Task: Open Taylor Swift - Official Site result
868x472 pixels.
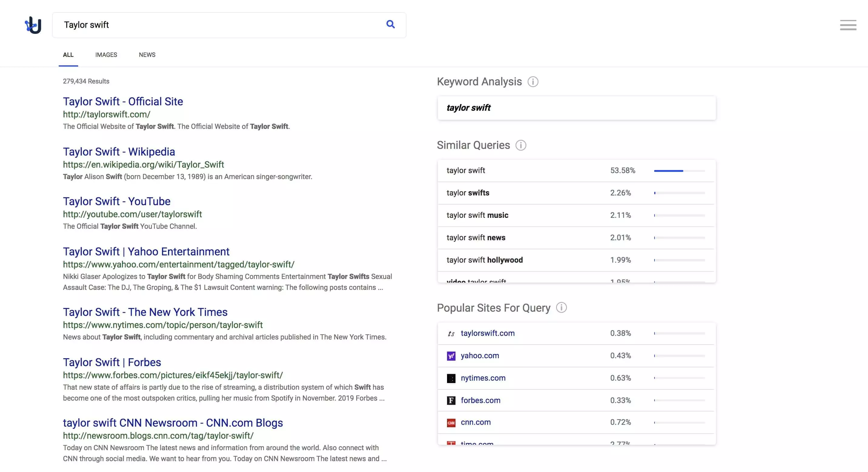Action: pyautogui.click(x=123, y=101)
